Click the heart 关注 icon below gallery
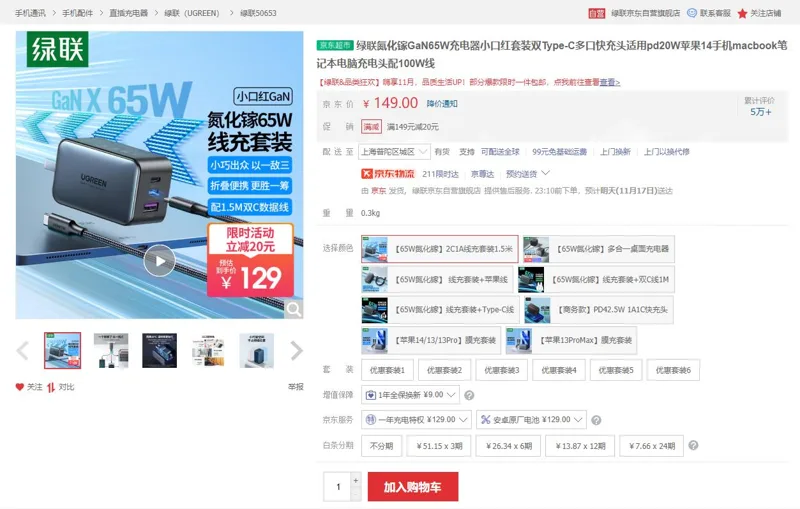The width and height of the screenshot is (800, 509). coord(19,387)
